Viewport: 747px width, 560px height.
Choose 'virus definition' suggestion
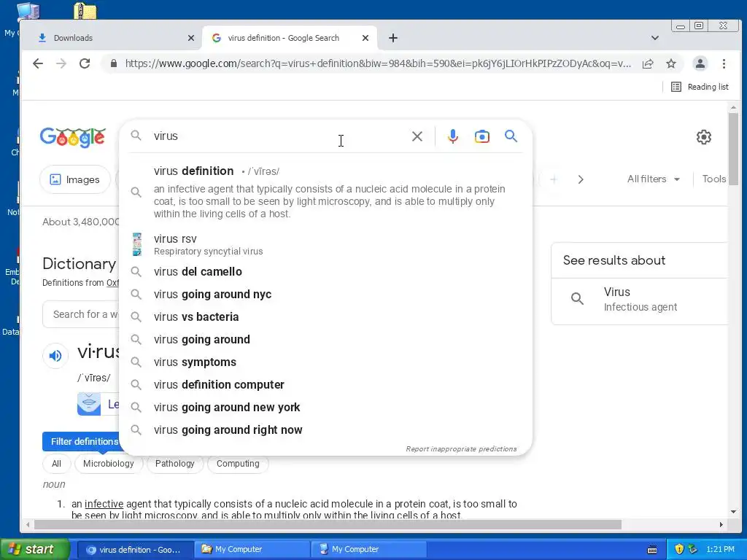[x=325, y=192]
